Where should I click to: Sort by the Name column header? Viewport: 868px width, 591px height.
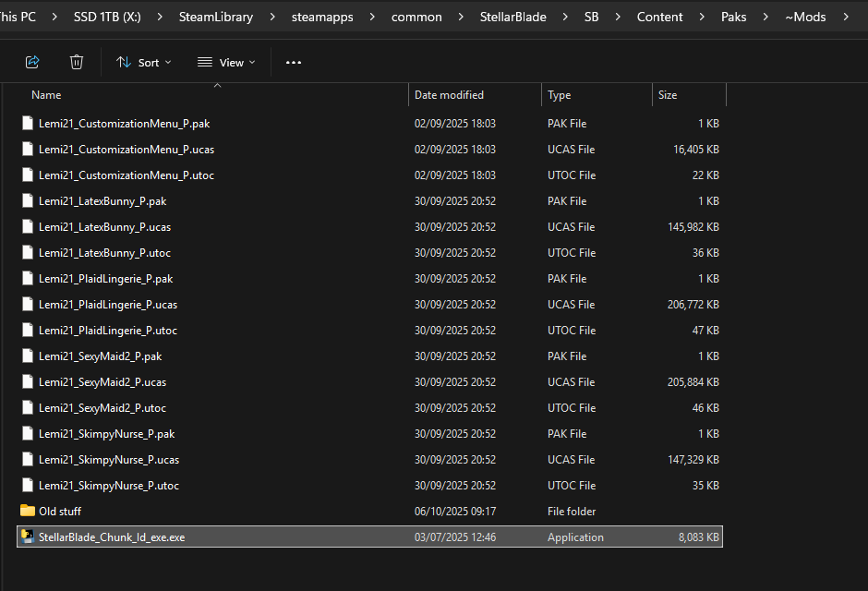pos(46,94)
